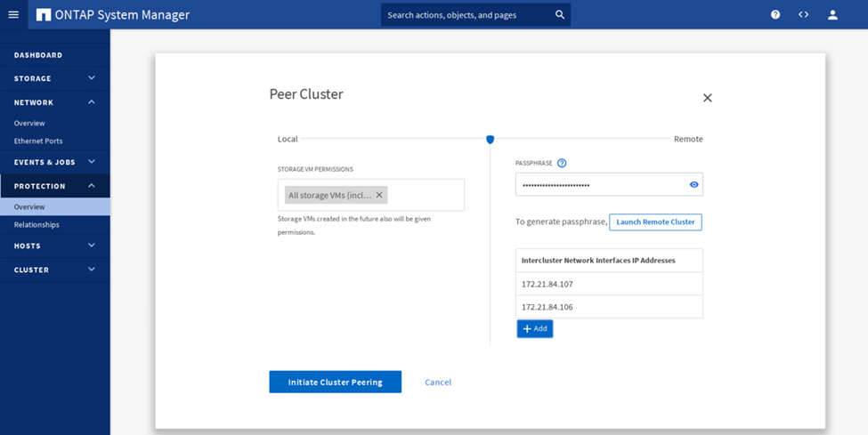Expand the Storage menu section

(x=92, y=78)
